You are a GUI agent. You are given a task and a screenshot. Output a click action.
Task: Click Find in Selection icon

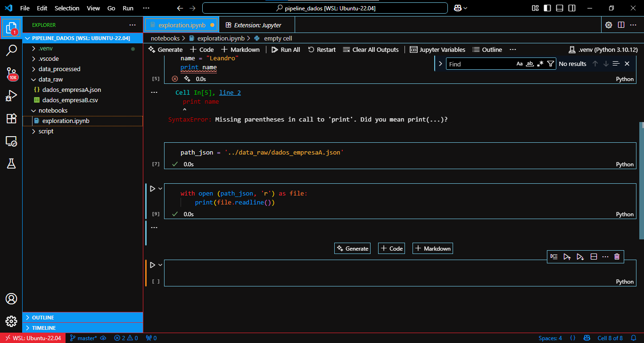[x=616, y=64]
